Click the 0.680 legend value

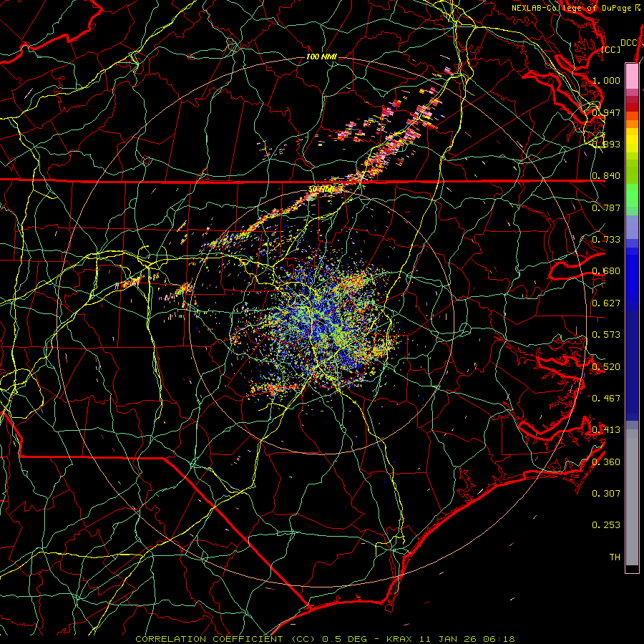606,271
